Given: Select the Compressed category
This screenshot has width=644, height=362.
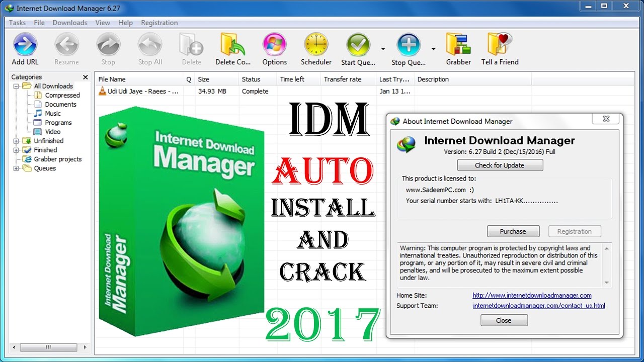Looking at the screenshot, I should [62, 95].
